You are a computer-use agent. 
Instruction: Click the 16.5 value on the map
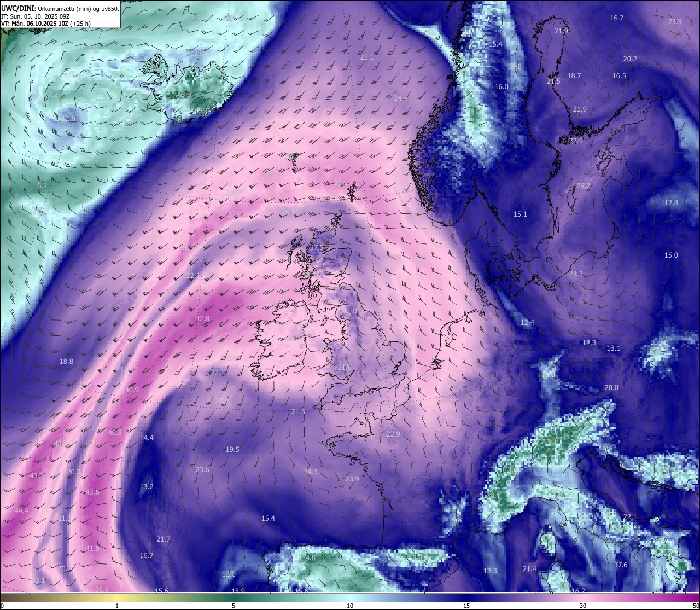[619, 75]
